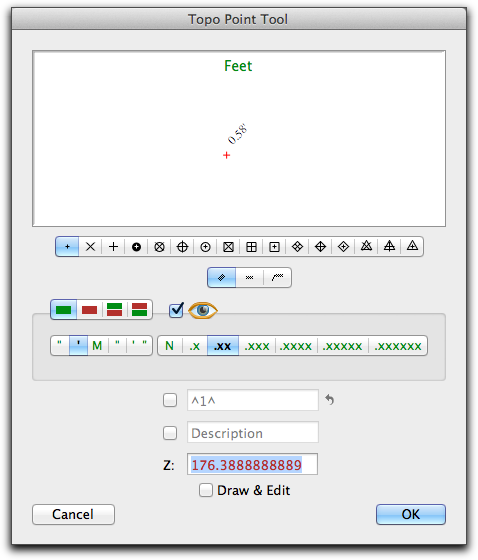The image size is (478, 560).
Task: Select the plain triangle point symbol
Action: coord(412,247)
